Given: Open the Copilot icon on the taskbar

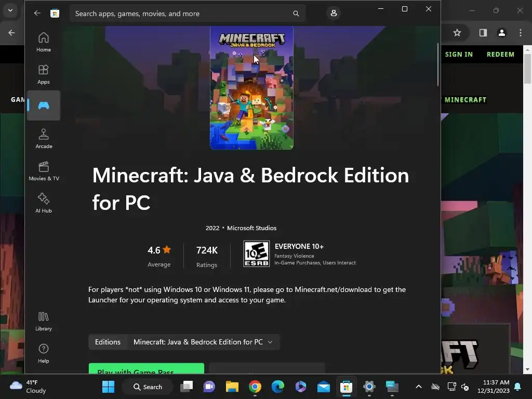Looking at the screenshot, I should (x=301, y=387).
